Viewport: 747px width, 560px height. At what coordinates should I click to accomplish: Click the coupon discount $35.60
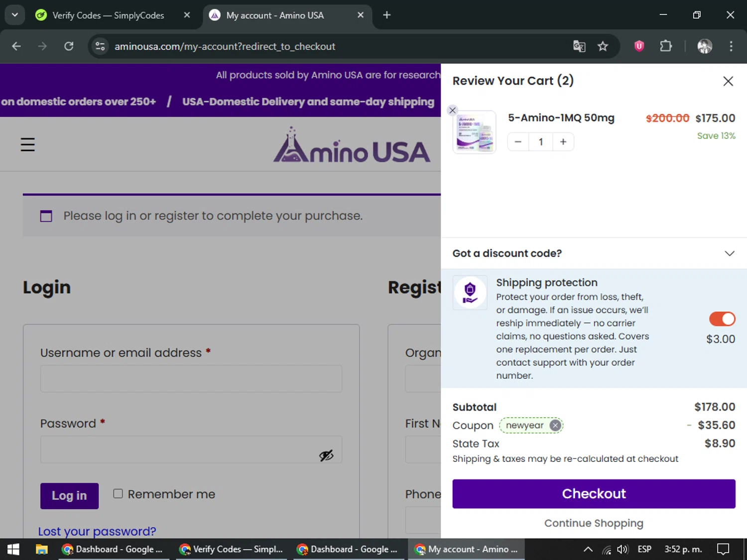[716, 425]
